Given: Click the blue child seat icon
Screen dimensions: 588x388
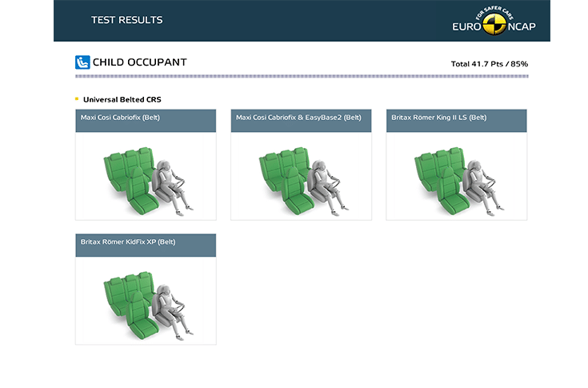Looking at the screenshot, I should [82, 62].
